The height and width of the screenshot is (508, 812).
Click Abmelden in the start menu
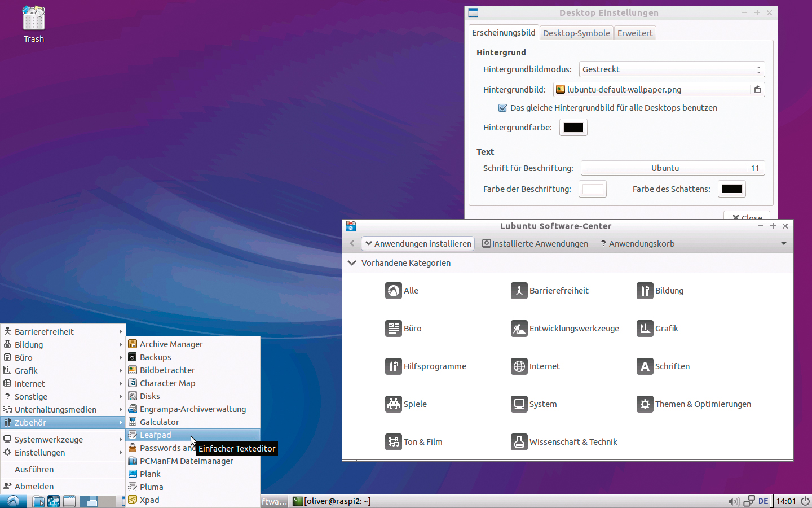point(63,487)
